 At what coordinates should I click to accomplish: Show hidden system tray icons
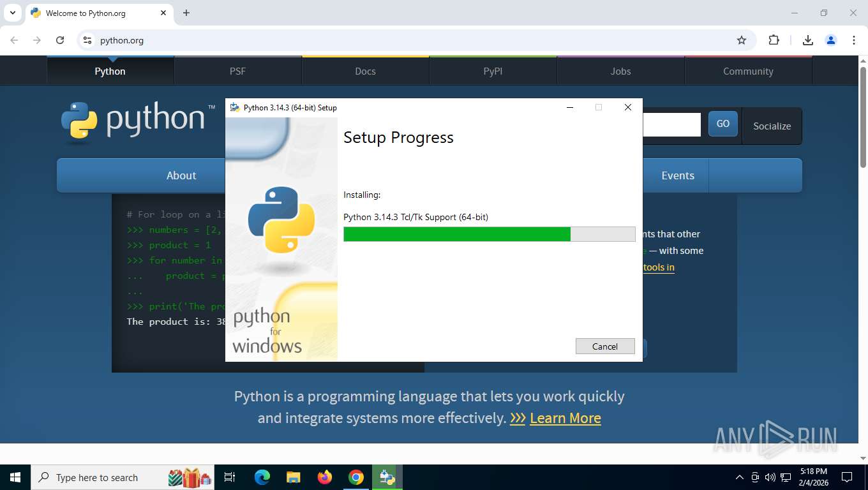[740, 477]
